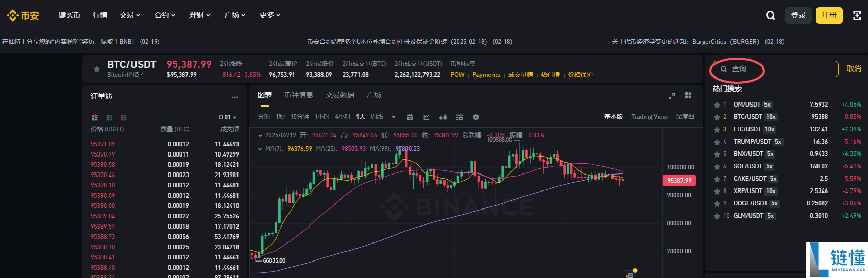Select order book price 95391.09 row
The image size is (868, 278).
[x=165, y=144]
